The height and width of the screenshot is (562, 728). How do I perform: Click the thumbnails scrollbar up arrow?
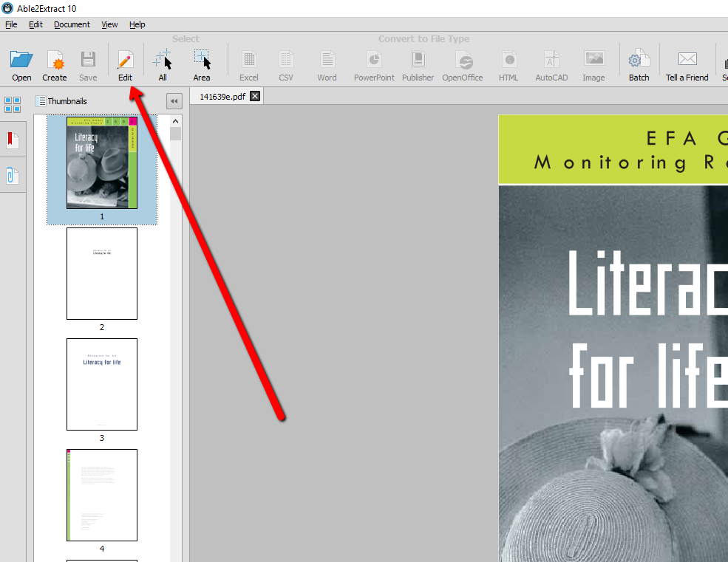(x=175, y=121)
